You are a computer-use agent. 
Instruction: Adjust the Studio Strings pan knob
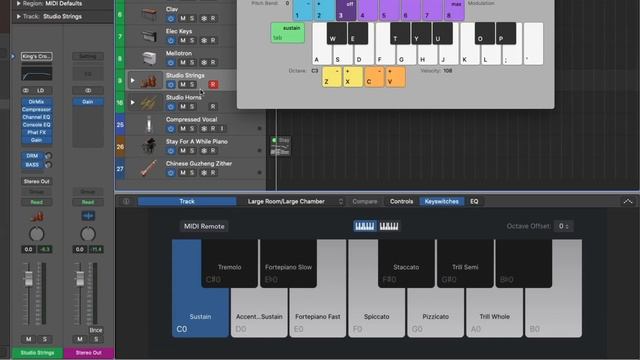tap(37, 234)
